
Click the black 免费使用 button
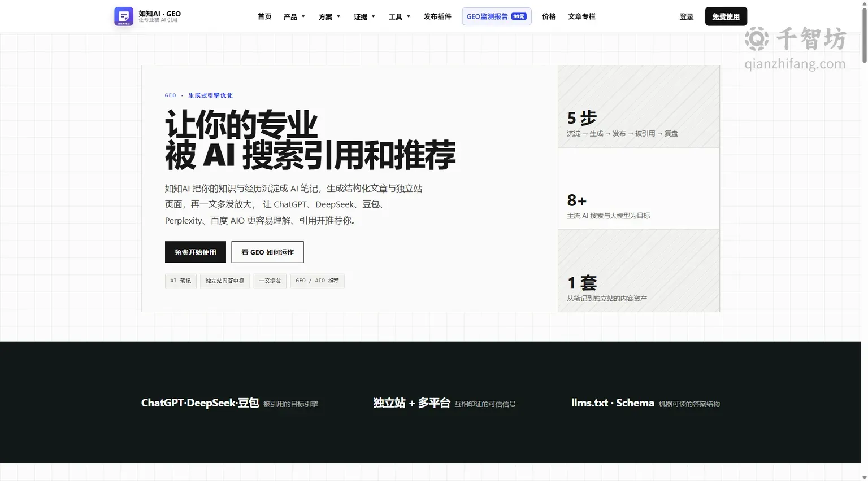point(726,16)
